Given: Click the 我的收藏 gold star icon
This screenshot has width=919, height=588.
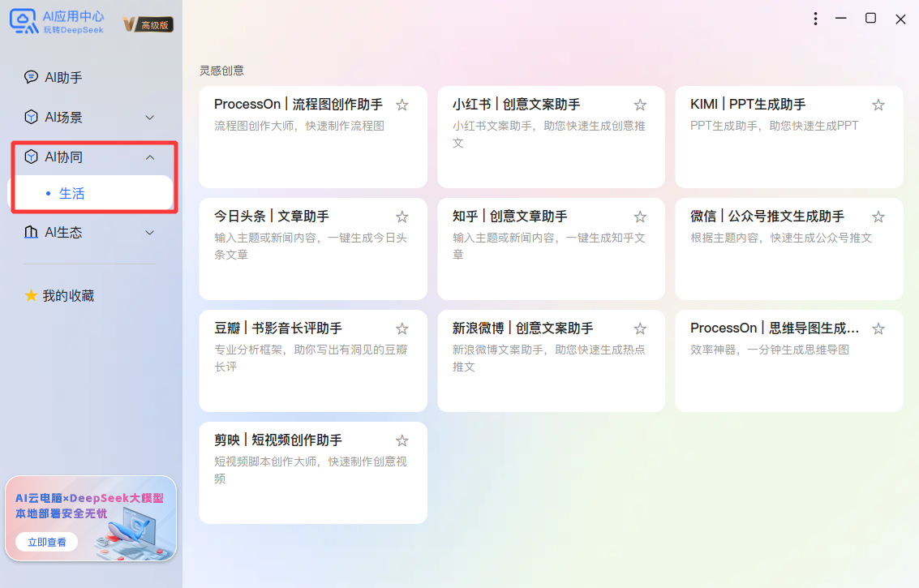Looking at the screenshot, I should pyautogui.click(x=31, y=295).
